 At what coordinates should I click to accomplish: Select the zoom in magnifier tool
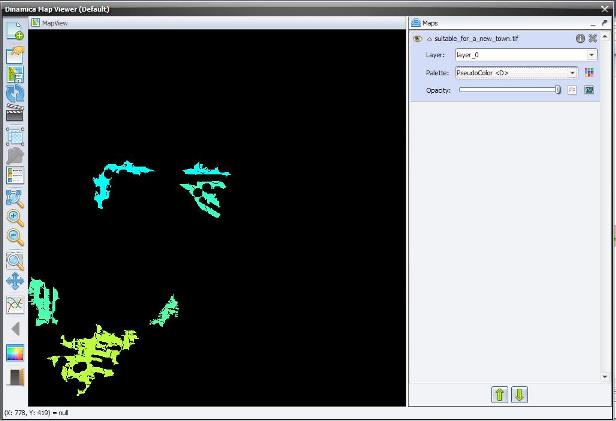tap(15, 217)
